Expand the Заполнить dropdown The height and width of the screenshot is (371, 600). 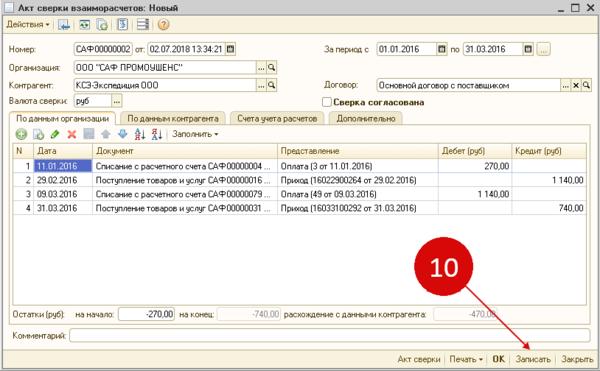click(x=195, y=134)
